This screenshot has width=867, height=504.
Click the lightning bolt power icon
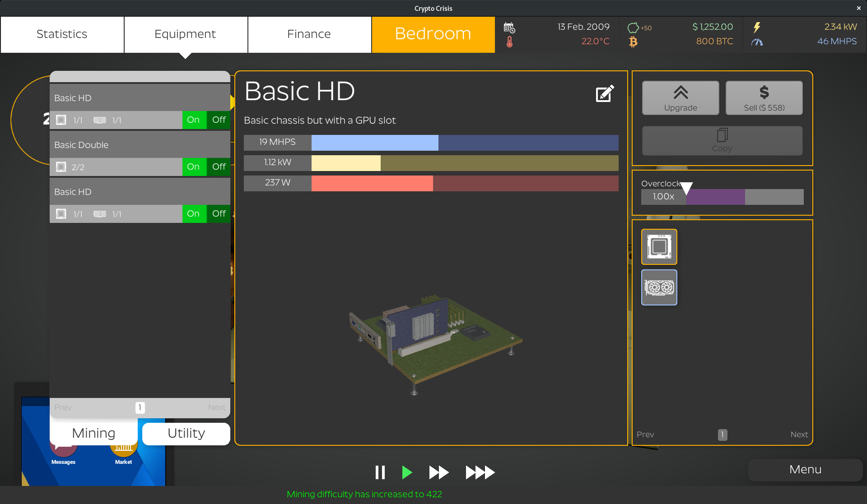click(757, 27)
